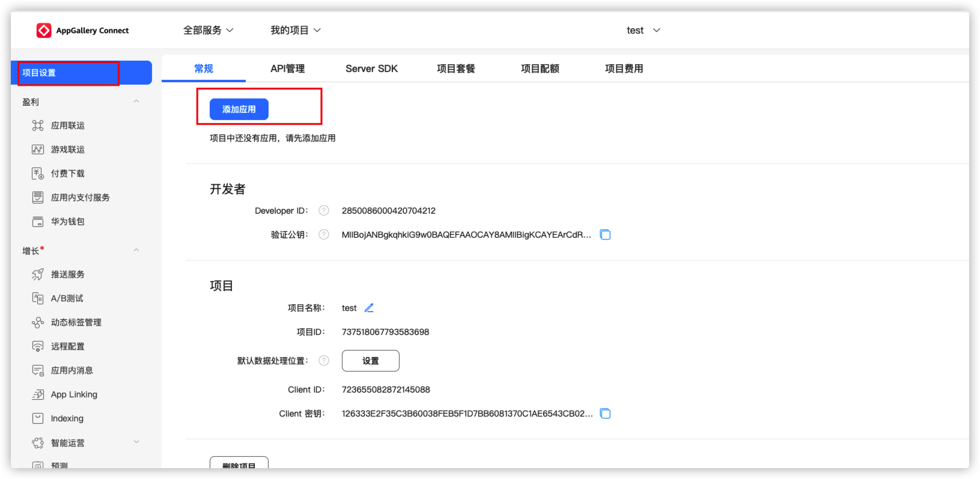The image size is (980, 479).
Task: Select 项目设置 in the sidebar
Action: [x=81, y=73]
